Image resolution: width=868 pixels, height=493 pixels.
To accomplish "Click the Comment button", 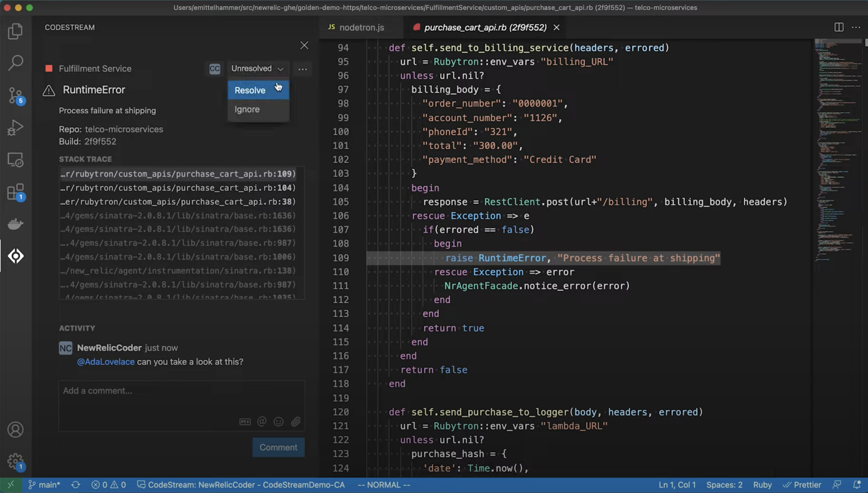I will click(x=278, y=447).
